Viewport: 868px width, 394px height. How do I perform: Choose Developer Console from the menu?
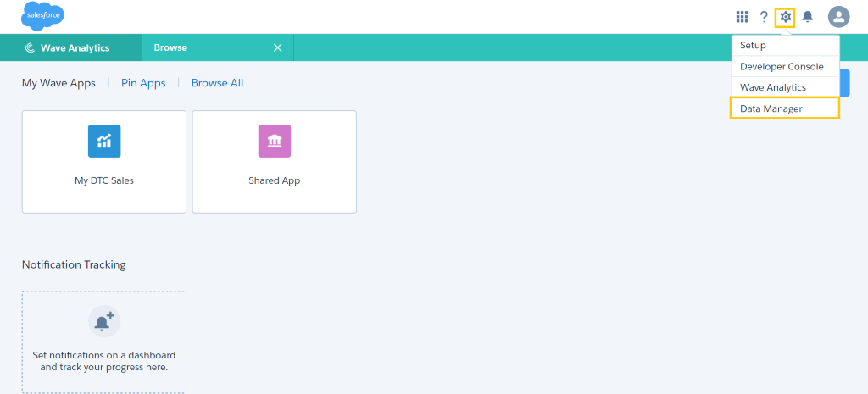click(786, 66)
